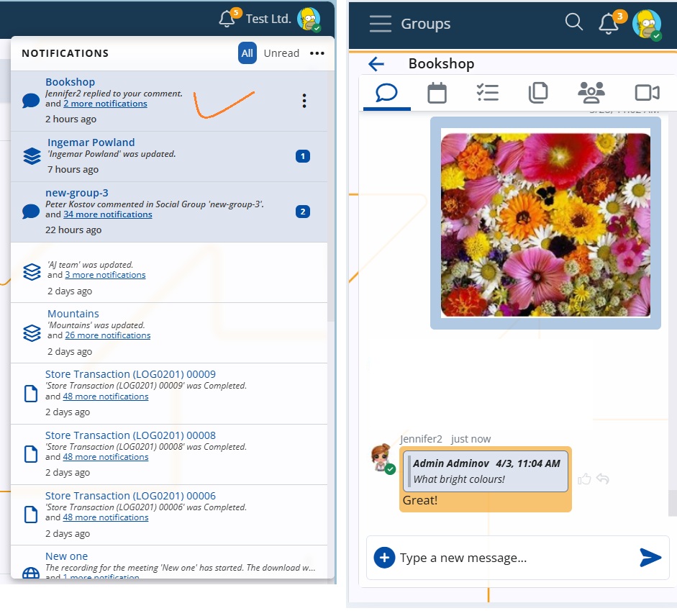This screenshot has height=616, width=677.
Task: Open the vertical dots menu on Bookshop notification
Action: point(304,101)
